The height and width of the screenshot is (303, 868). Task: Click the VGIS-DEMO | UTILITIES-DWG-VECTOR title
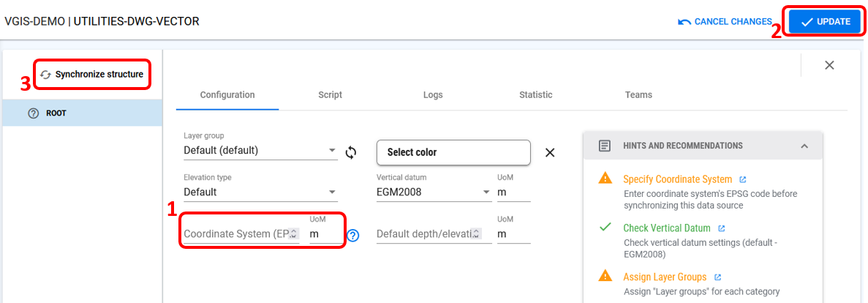pos(102,22)
